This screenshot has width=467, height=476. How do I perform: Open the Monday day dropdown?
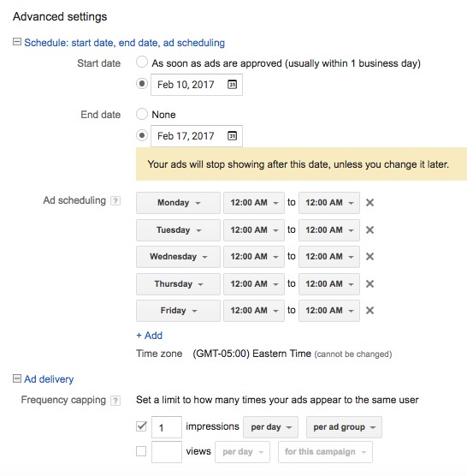(x=178, y=203)
